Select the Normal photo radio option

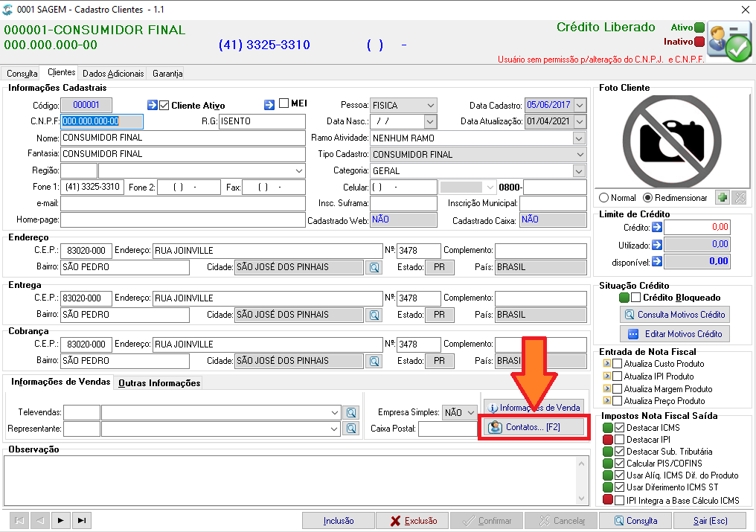coord(603,198)
